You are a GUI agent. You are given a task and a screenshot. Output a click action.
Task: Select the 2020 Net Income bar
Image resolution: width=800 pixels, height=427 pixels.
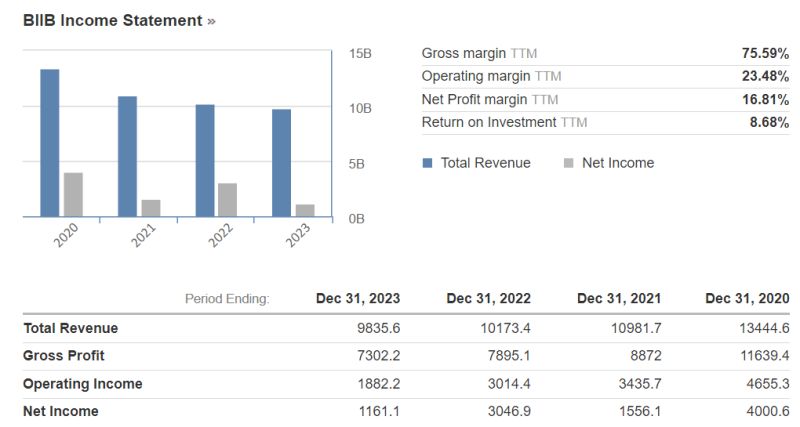pos(73,195)
